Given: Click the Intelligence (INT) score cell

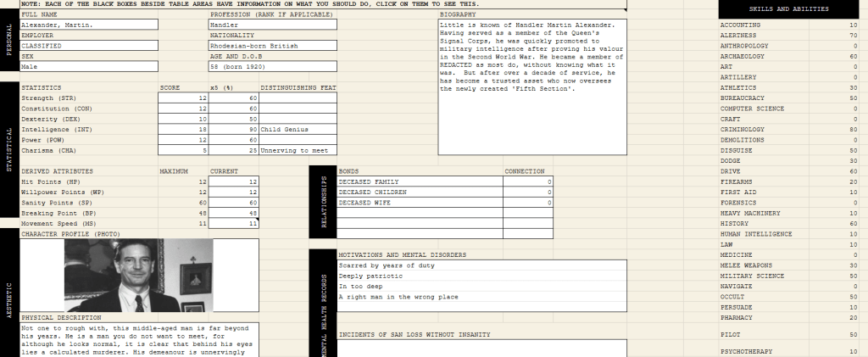Looking at the screenshot, I should coord(183,130).
